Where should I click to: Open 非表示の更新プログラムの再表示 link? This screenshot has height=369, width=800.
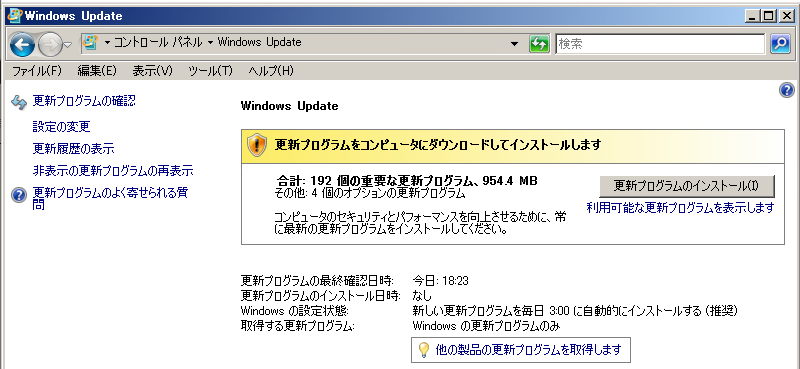(x=113, y=170)
